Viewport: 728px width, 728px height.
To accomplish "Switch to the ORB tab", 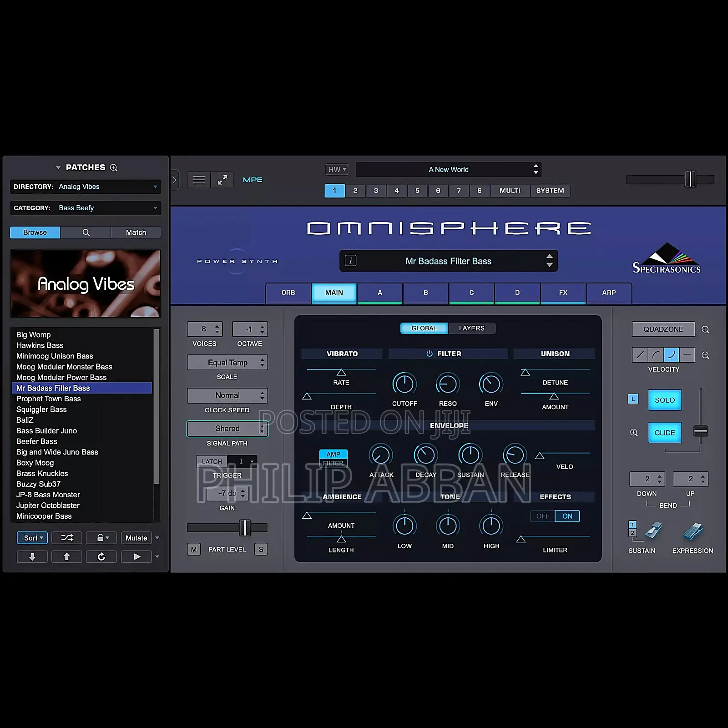I will tap(288, 293).
